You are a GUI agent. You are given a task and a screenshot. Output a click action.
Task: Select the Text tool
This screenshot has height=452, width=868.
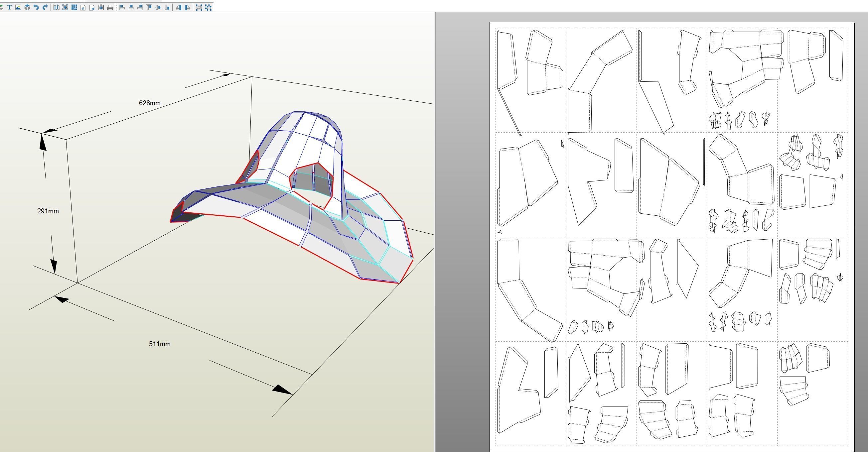coord(9,7)
